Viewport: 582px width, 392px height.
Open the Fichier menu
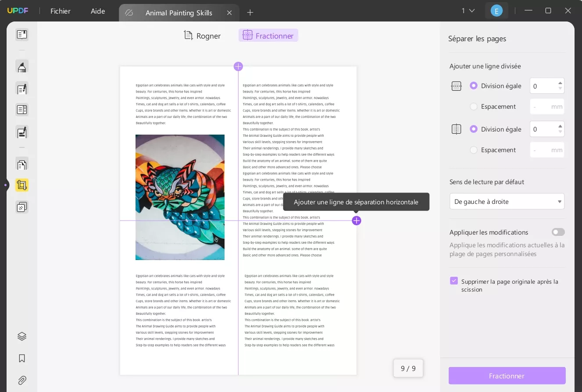pyautogui.click(x=61, y=11)
